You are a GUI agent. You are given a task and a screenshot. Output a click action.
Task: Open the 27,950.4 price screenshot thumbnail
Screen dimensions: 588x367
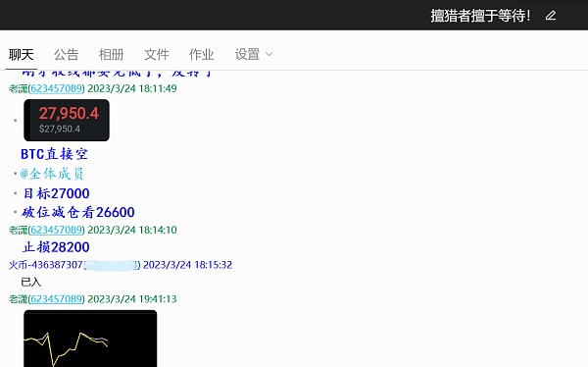point(67,120)
